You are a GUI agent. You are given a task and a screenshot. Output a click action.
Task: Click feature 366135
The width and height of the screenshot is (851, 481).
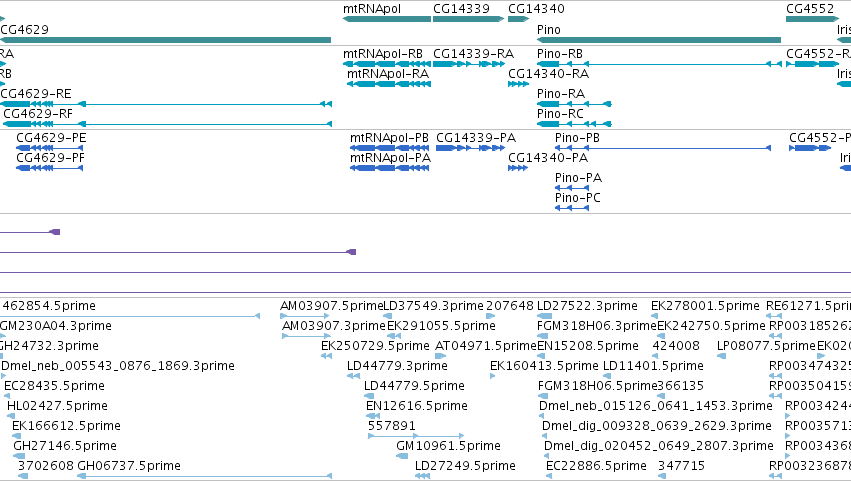click(x=681, y=386)
